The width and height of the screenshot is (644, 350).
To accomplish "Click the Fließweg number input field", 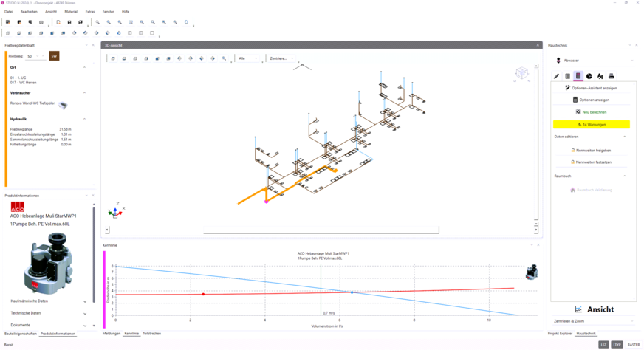I will pyautogui.click(x=33, y=56).
